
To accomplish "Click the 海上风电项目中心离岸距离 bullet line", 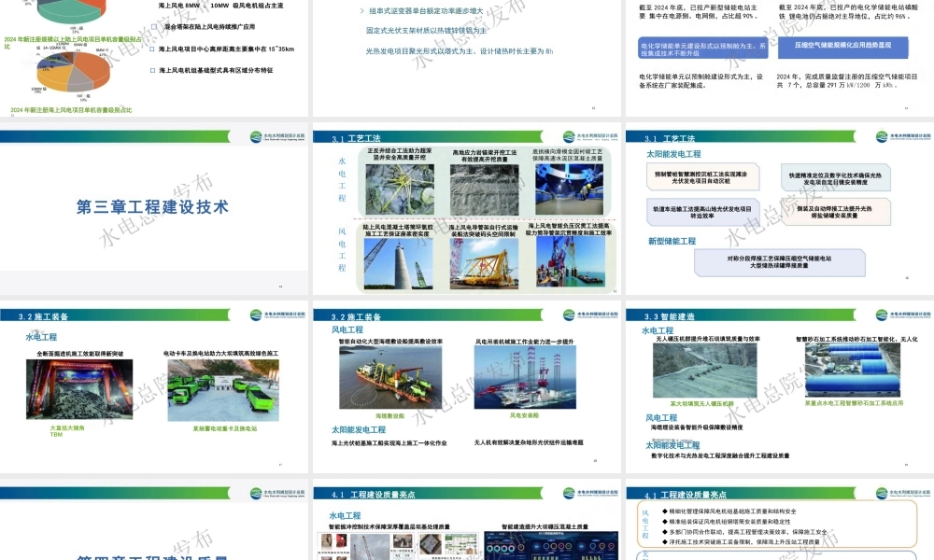I will coord(226,49).
